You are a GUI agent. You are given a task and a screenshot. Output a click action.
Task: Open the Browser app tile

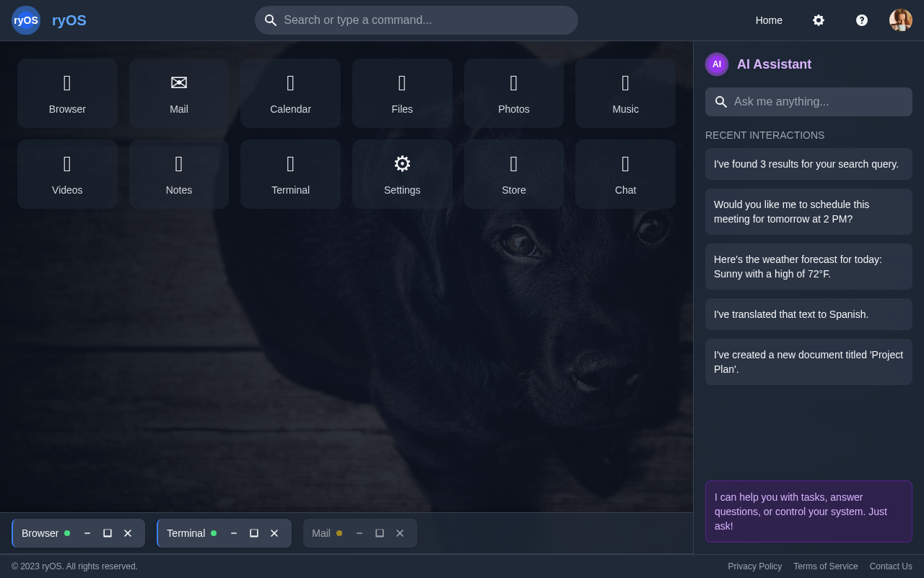(67, 93)
